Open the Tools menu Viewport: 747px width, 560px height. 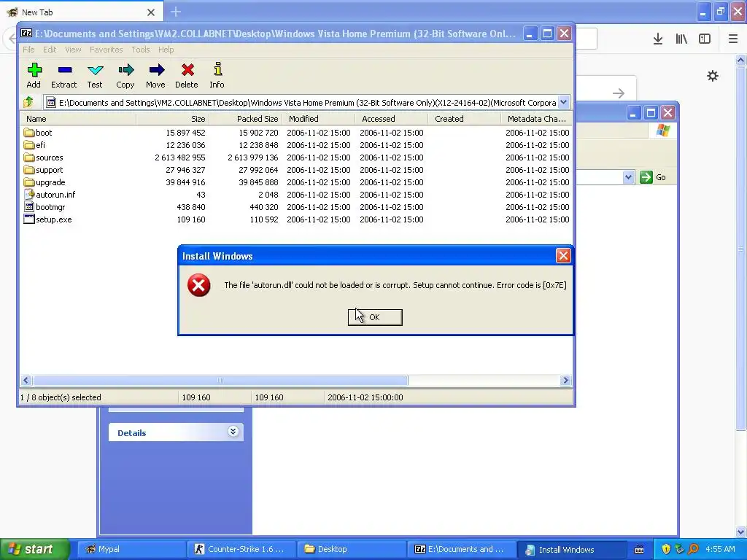[x=141, y=50]
